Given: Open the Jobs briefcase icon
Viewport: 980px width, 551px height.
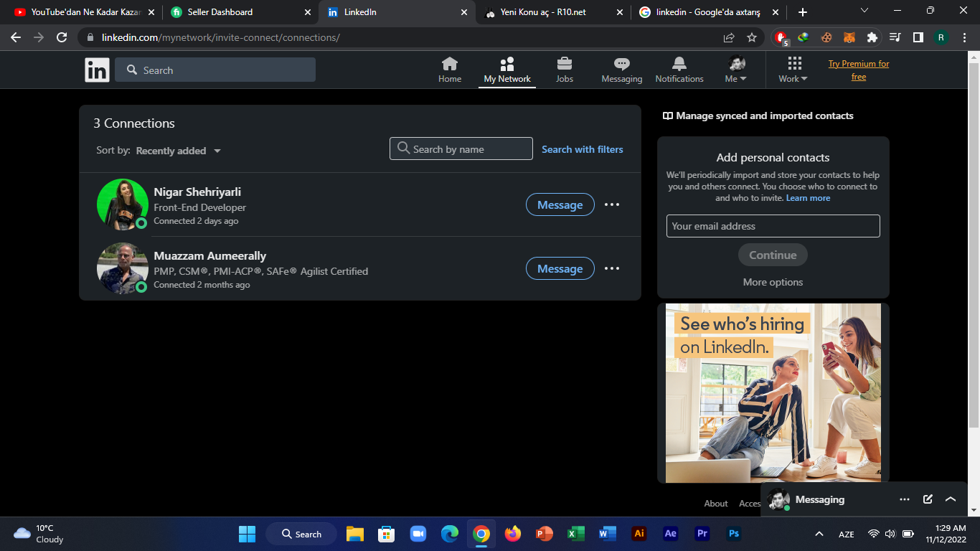Looking at the screenshot, I should (x=565, y=64).
